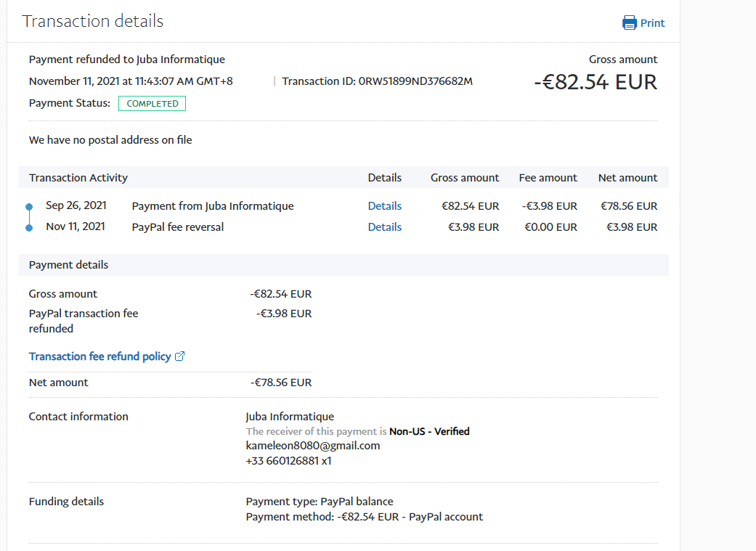
Task: Click the Payment details section header
Action: 68,265
